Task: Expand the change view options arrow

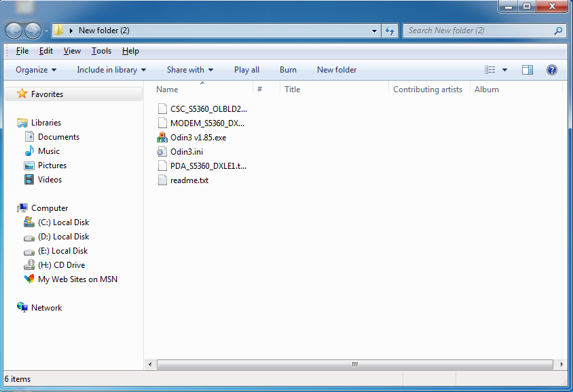Action: [504, 70]
